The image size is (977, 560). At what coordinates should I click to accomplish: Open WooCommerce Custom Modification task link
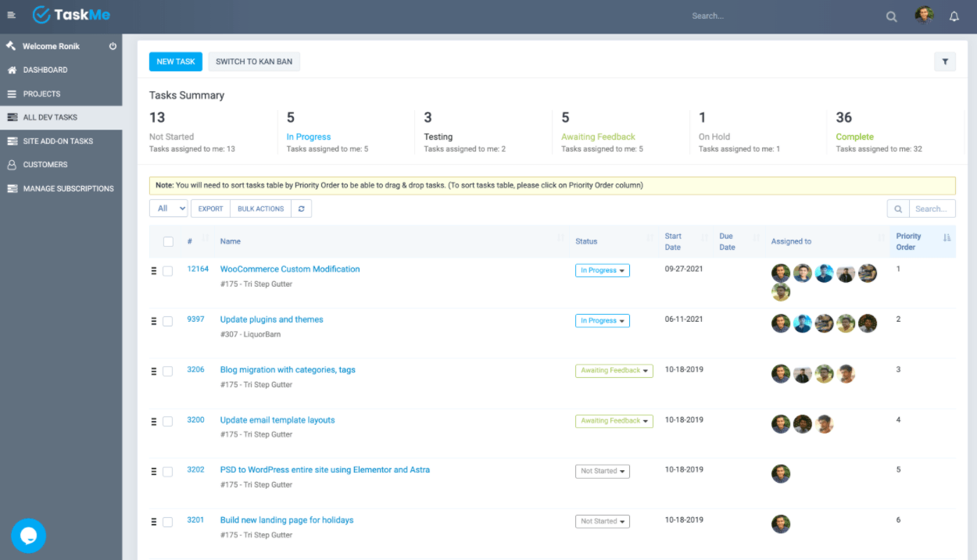[x=290, y=269]
